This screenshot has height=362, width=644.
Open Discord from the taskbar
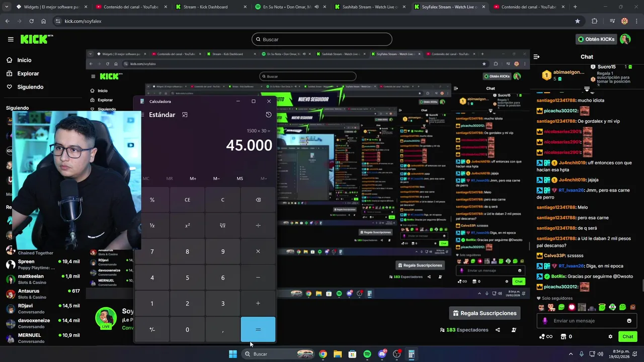382,354
